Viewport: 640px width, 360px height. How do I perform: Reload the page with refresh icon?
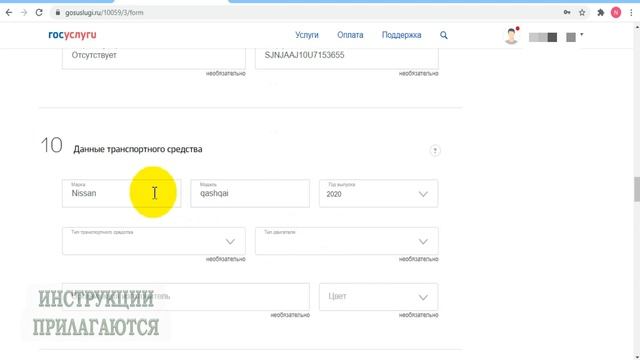39,13
